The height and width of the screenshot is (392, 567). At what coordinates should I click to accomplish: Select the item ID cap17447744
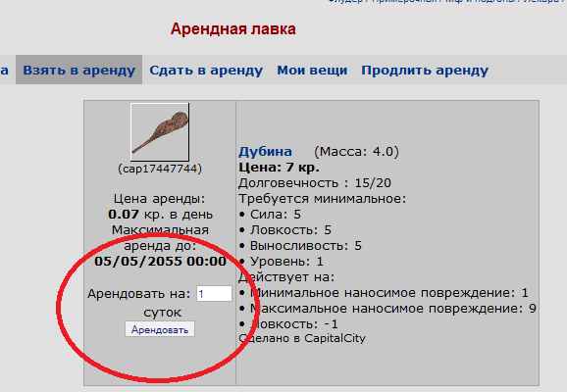coord(160,169)
